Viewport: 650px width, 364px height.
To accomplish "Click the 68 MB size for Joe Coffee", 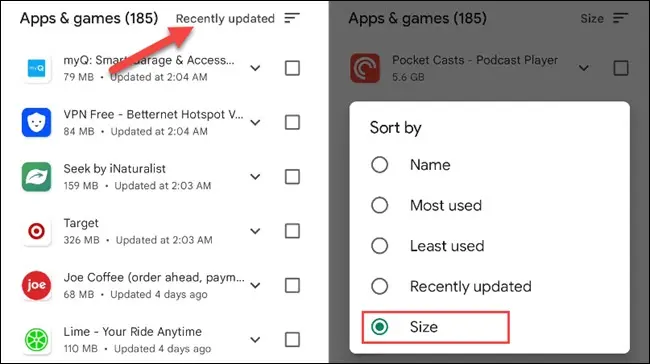I will pos(79,294).
